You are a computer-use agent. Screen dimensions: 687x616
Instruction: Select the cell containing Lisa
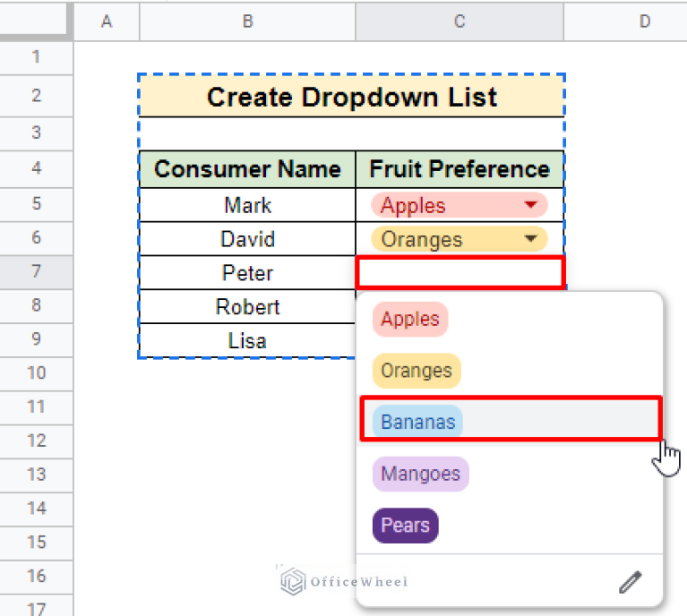(x=247, y=341)
